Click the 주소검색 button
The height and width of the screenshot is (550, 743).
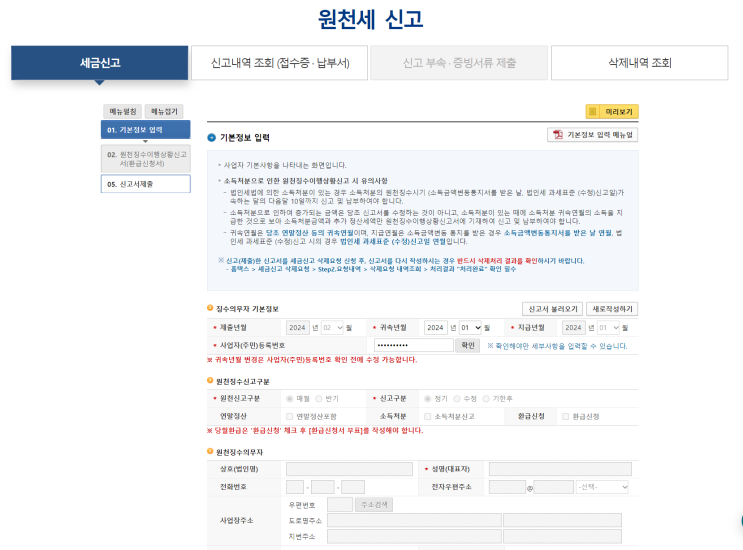pos(374,505)
